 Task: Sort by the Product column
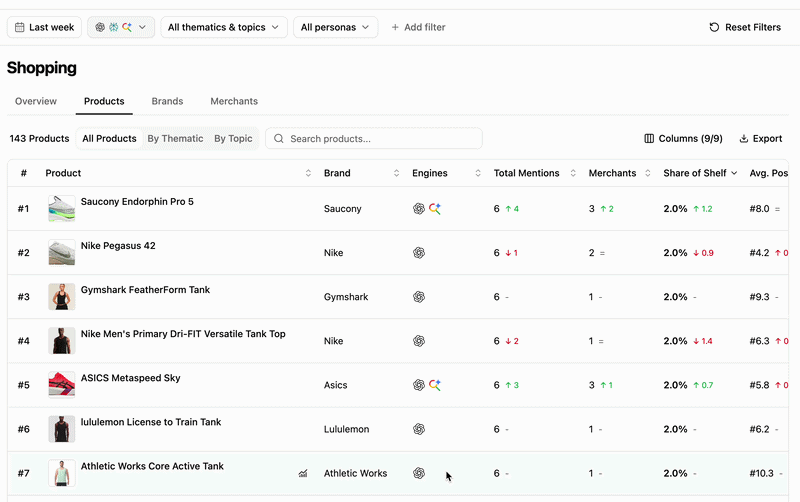click(308, 173)
